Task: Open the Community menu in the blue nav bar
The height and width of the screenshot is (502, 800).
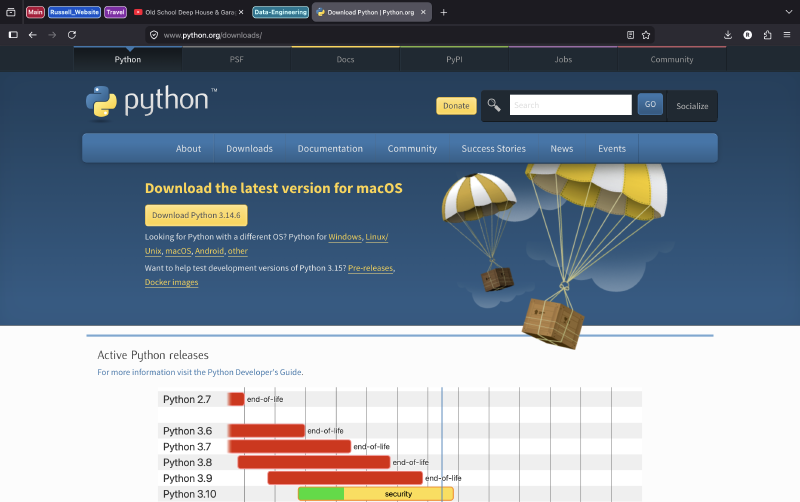Action: pos(412,148)
